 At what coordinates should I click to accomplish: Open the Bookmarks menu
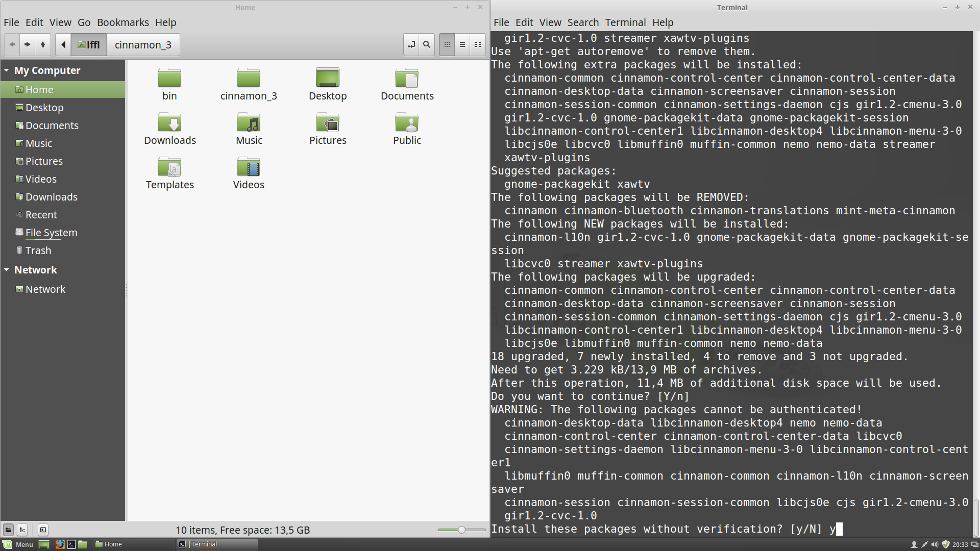122,22
